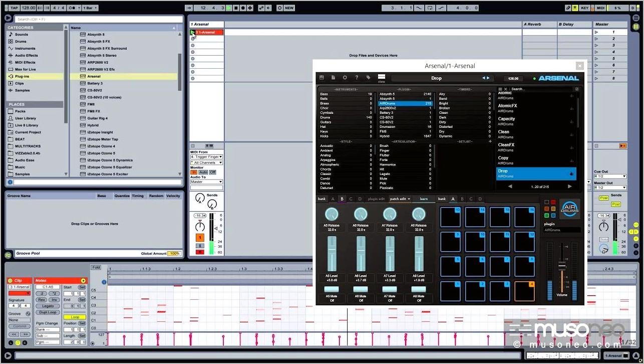
Task: Launch Master scene 1
Action: click(596, 32)
